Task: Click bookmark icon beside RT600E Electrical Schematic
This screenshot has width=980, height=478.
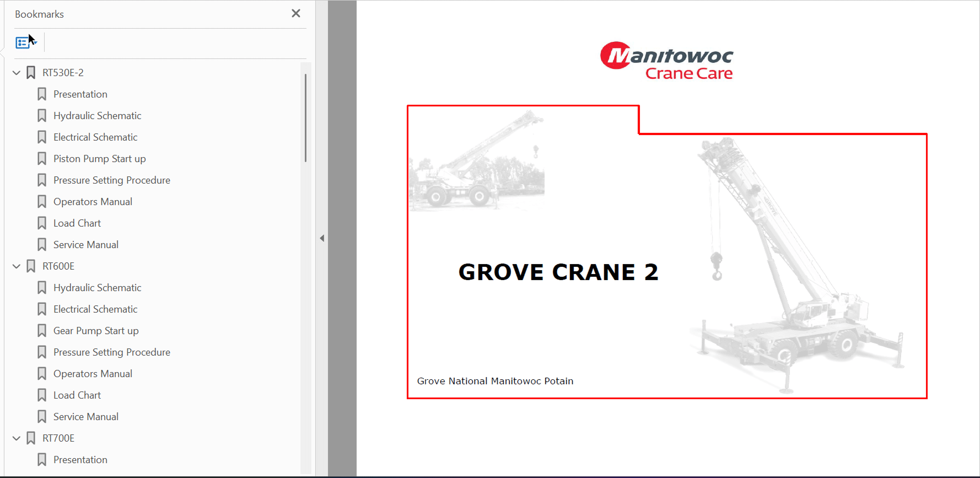Action: 42,309
